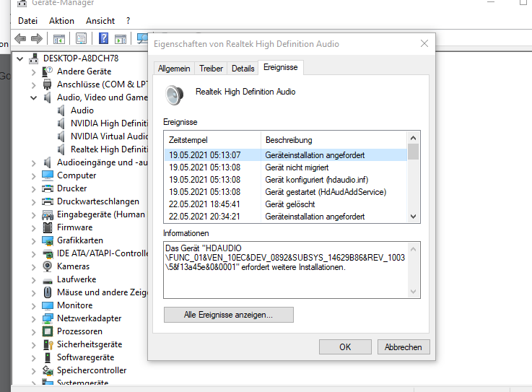
Task: Click the Zeitstempel column header
Action: tap(214, 140)
